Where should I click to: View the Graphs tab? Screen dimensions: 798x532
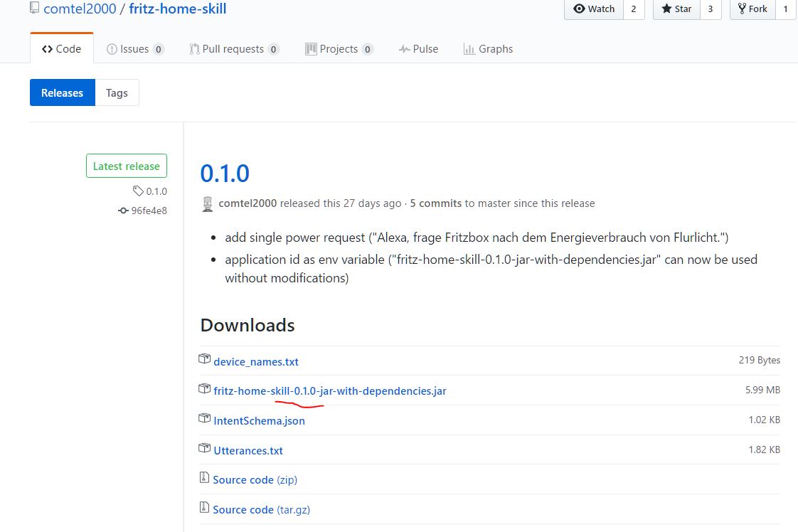[488, 49]
